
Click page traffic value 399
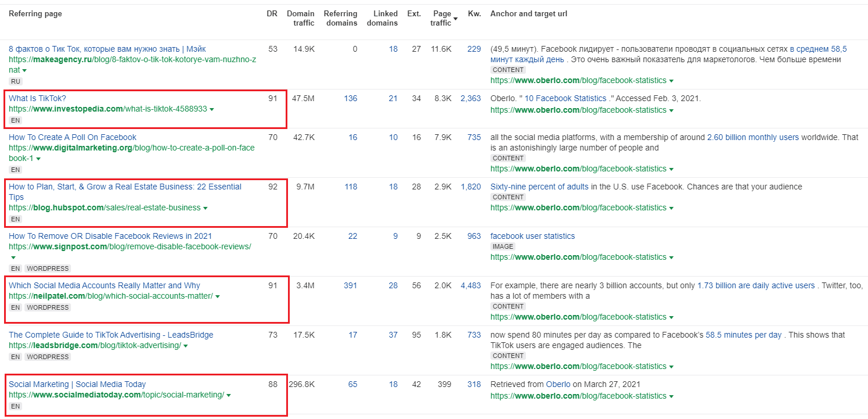point(444,384)
